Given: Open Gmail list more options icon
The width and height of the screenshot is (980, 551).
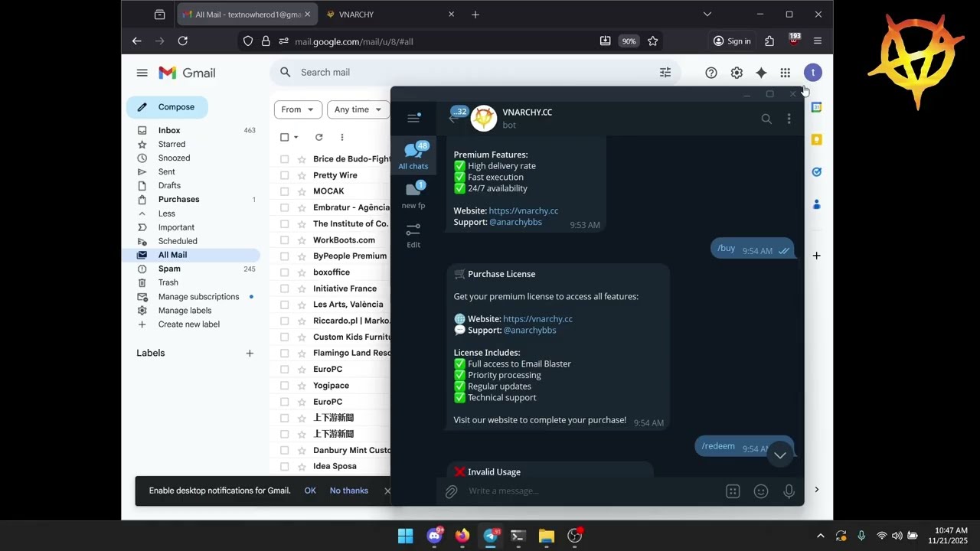Looking at the screenshot, I should 342,137.
